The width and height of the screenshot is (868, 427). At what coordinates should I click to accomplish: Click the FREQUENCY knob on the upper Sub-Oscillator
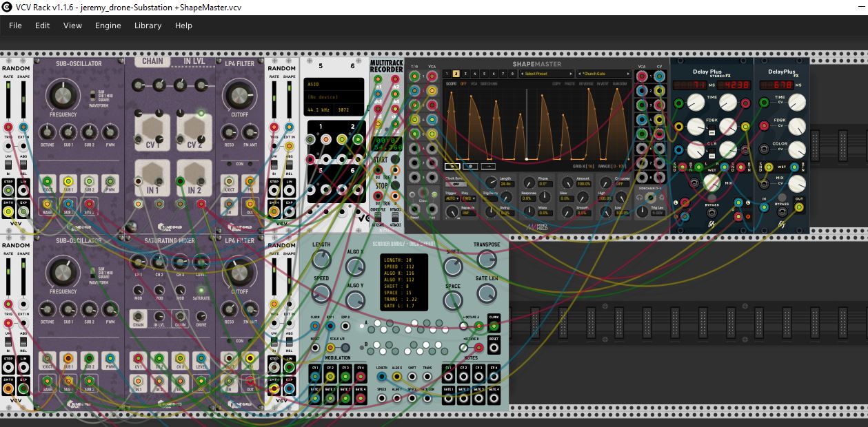[63, 94]
